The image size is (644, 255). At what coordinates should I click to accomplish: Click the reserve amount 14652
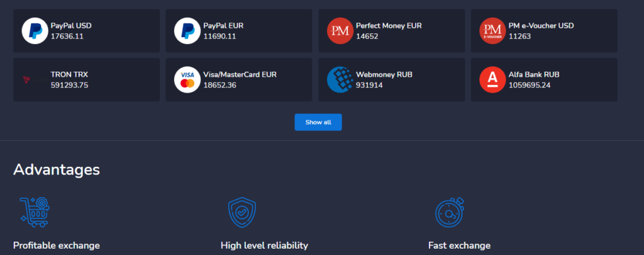pyautogui.click(x=367, y=36)
